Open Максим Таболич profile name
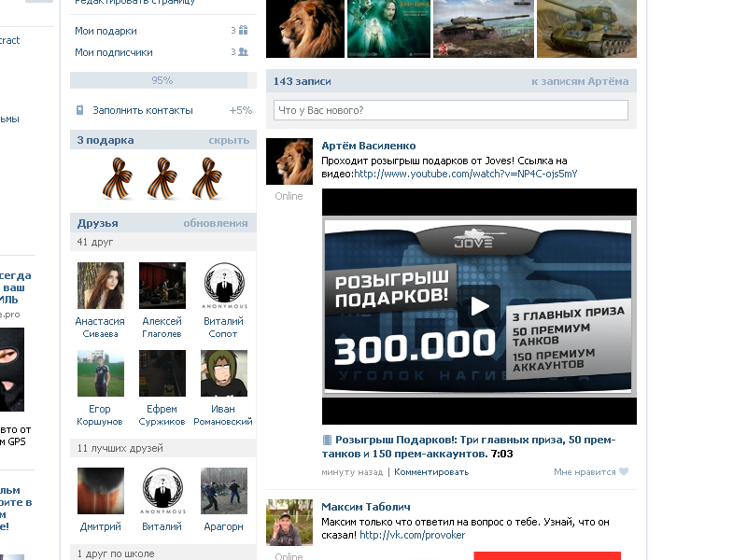The image size is (747, 560). point(365,507)
